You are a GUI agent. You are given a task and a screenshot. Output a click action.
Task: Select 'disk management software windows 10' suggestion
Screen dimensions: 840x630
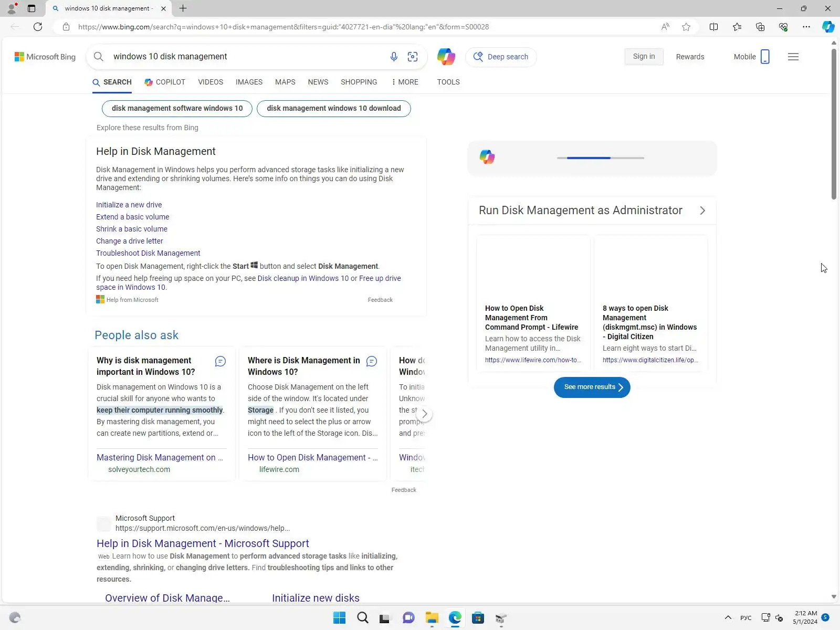[x=177, y=108]
